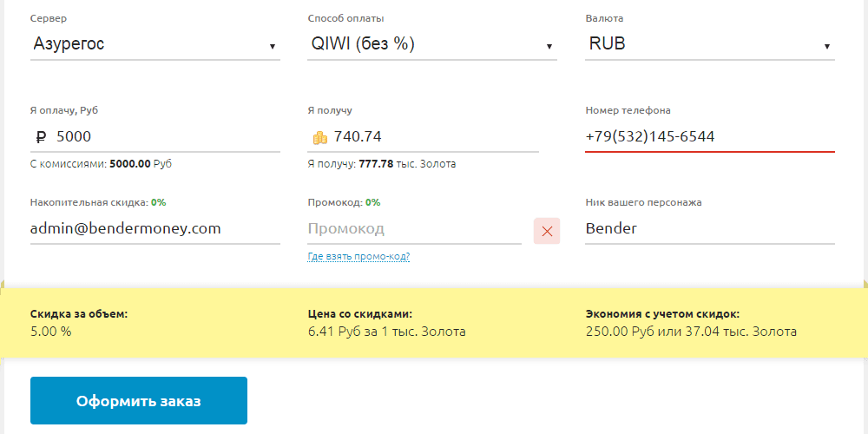Focus the 5000 payment amount field

coord(165,136)
